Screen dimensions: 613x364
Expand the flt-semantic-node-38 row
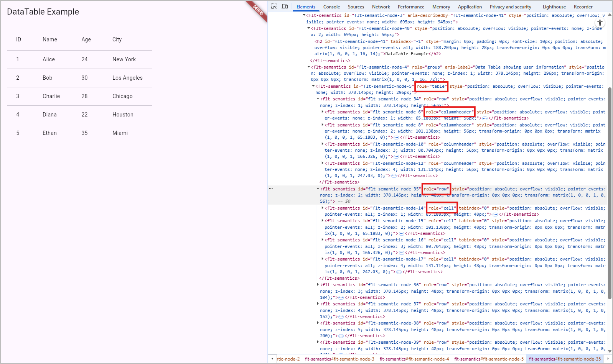(318, 323)
